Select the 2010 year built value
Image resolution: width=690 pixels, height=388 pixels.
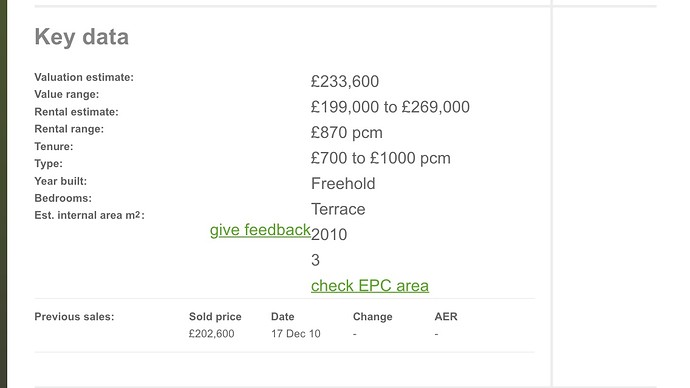pyautogui.click(x=329, y=234)
